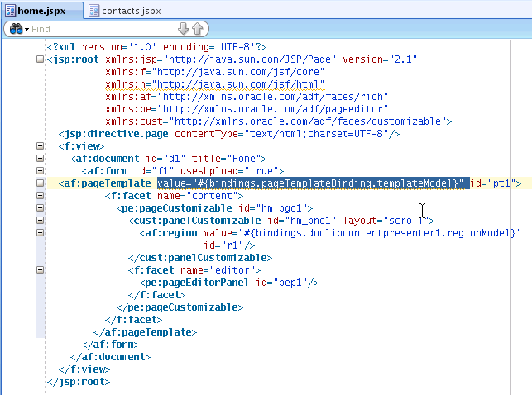
Task: Switch to the home.jspx tab
Action: coord(41,11)
